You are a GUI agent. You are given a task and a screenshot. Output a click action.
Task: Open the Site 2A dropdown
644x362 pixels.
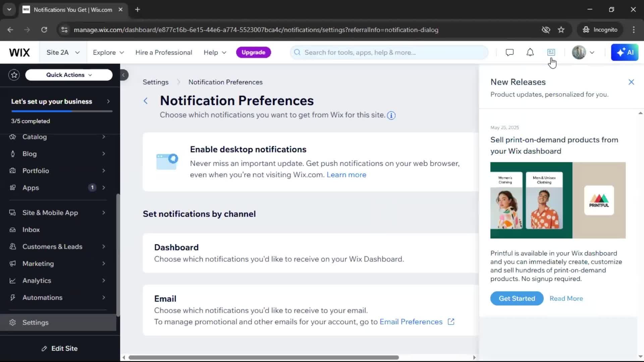[x=63, y=52]
